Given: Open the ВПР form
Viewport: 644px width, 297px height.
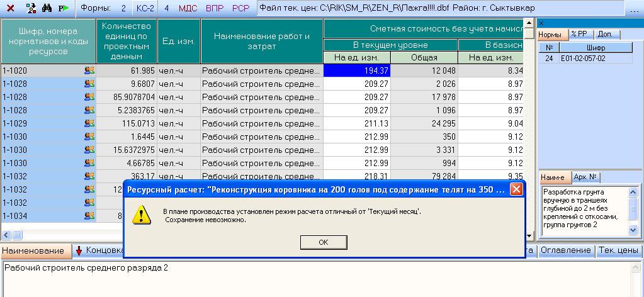Looking at the screenshot, I should click(x=215, y=8).
